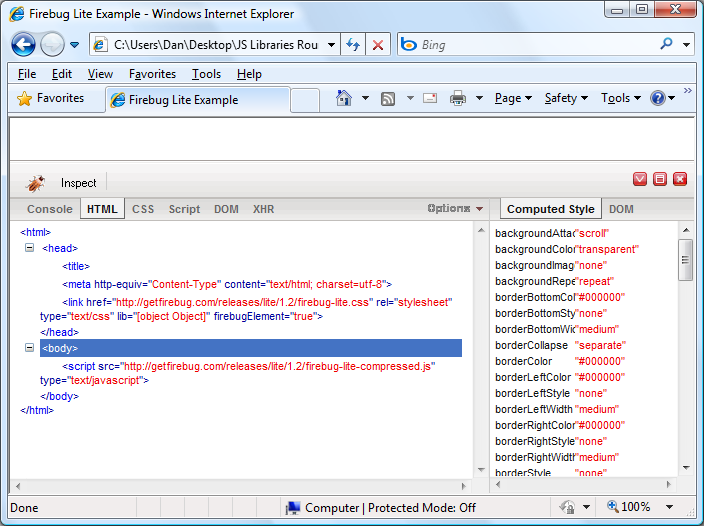Open the Edit menu
This screenshot has height=526, width=704.
(x=62, y=74)
